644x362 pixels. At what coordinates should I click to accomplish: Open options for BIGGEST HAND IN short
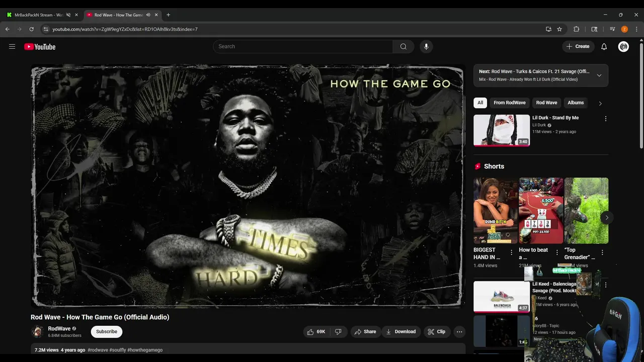511,252
